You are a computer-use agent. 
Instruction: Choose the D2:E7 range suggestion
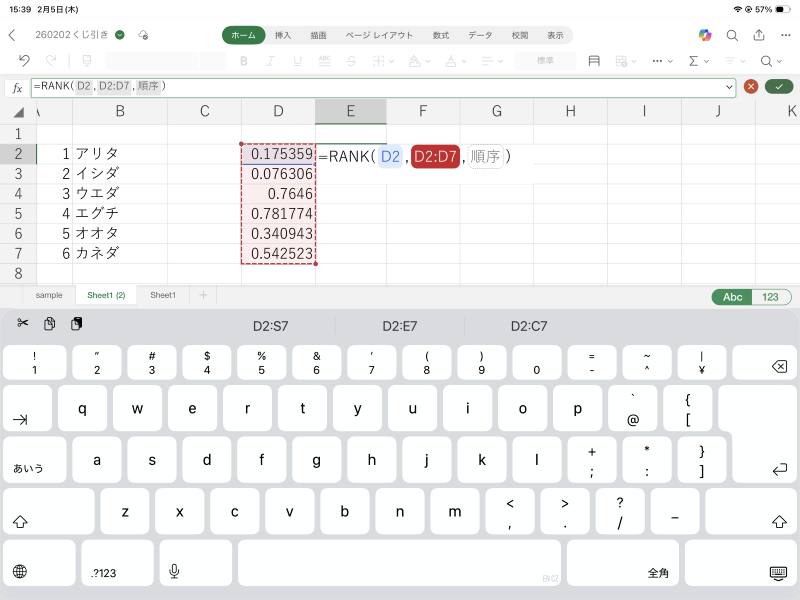[x=400, y=326]
